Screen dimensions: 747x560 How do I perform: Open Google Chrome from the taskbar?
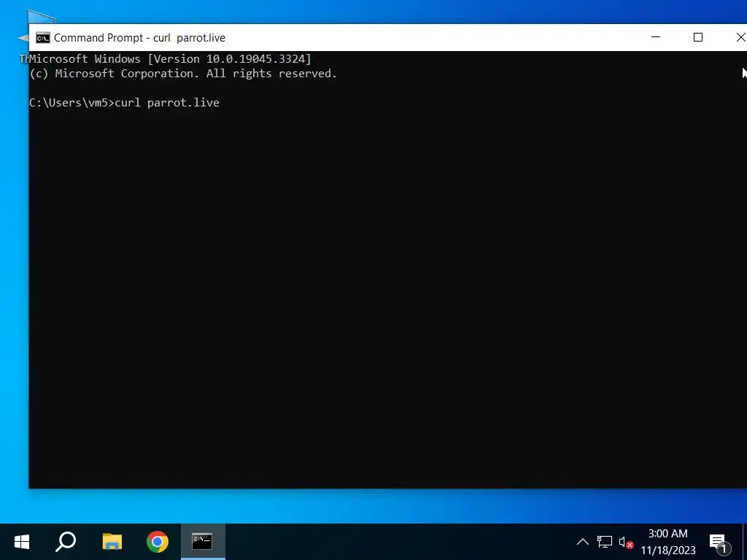pos(158,542)
